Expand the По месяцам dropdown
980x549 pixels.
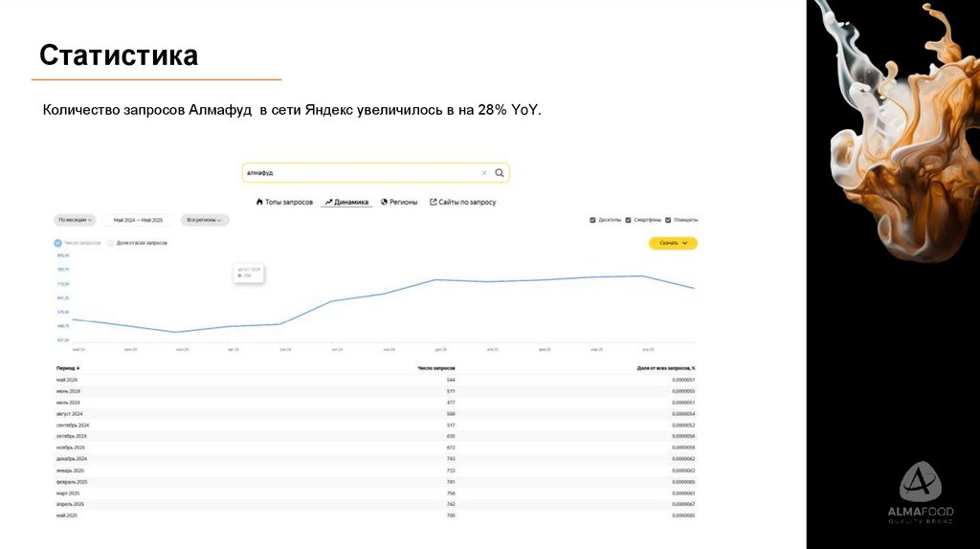tap(75, 220)
